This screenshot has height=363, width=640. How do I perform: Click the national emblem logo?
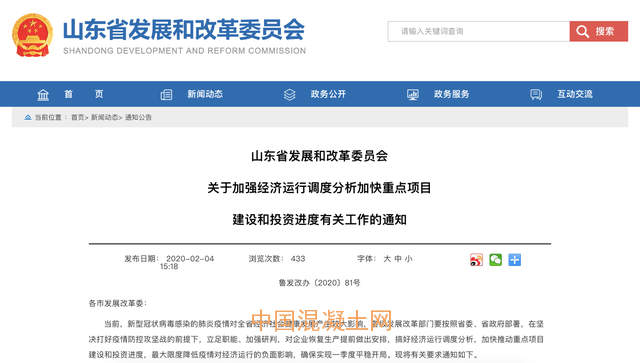tap(33, 35)
